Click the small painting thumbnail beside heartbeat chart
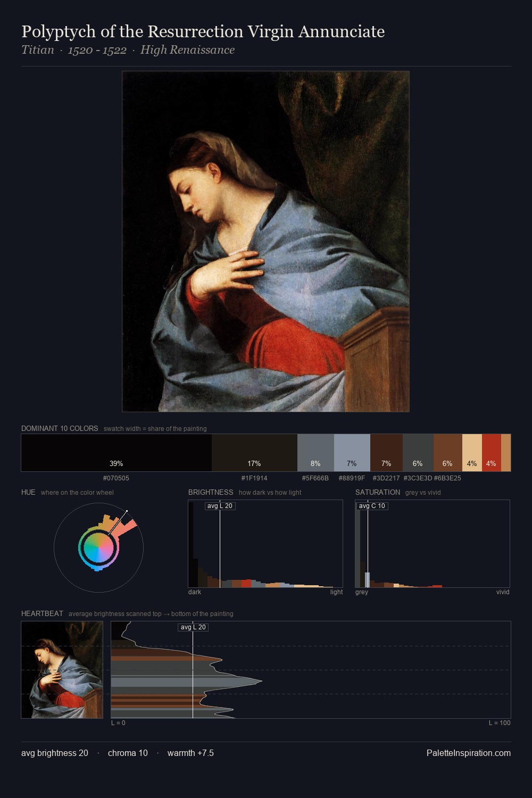 tap(62, 670)
